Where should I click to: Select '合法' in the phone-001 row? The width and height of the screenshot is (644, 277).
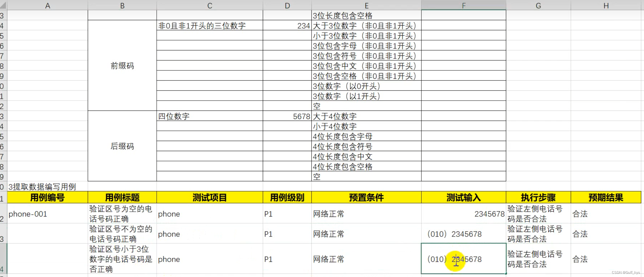[x=606, y=213]
